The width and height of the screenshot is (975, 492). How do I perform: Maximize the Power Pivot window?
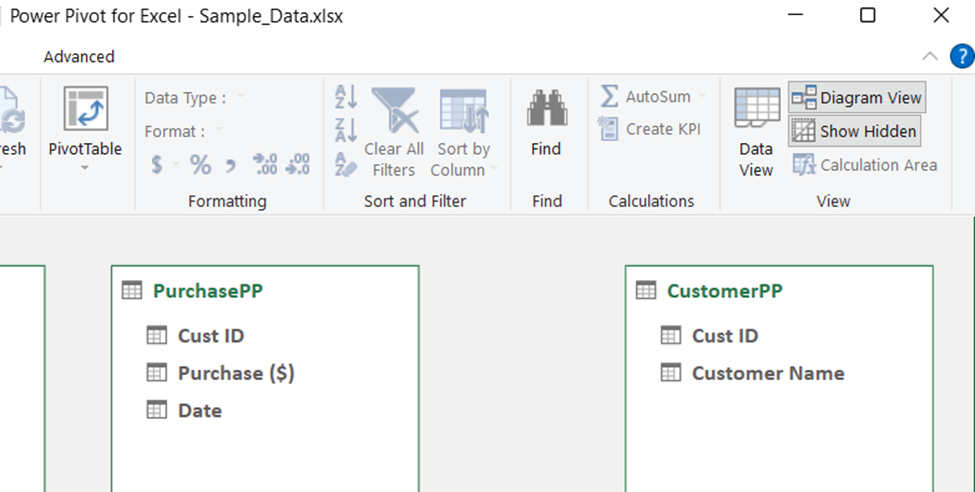point(867,15)
